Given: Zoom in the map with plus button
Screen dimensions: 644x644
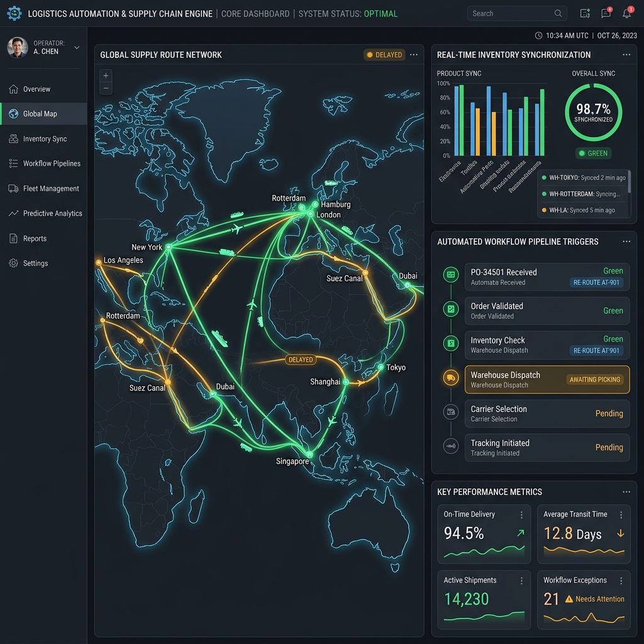Looking at the screenshot, I should tap(106, 75).
